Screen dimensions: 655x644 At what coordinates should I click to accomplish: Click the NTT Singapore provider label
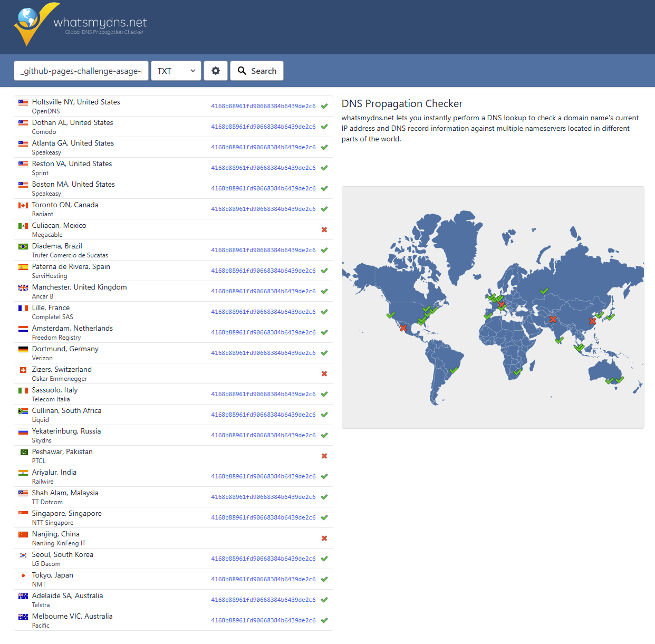[x=53, y=523]
